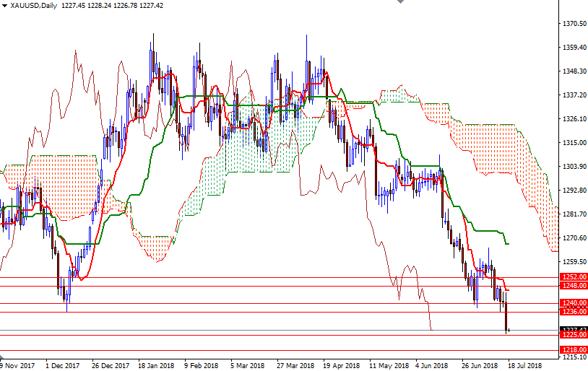The image size is (588, 371).
Task: Select the 1252.00 red price level label
Action: (573, 276)
